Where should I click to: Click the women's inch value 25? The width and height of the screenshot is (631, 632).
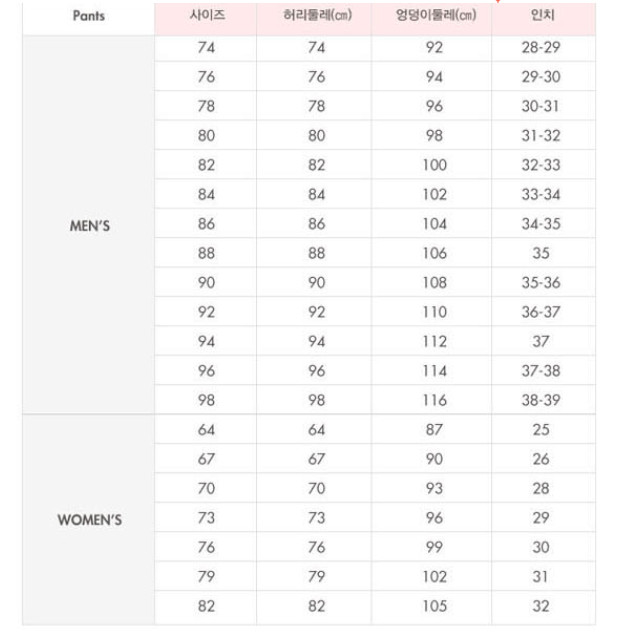point(541,430)
